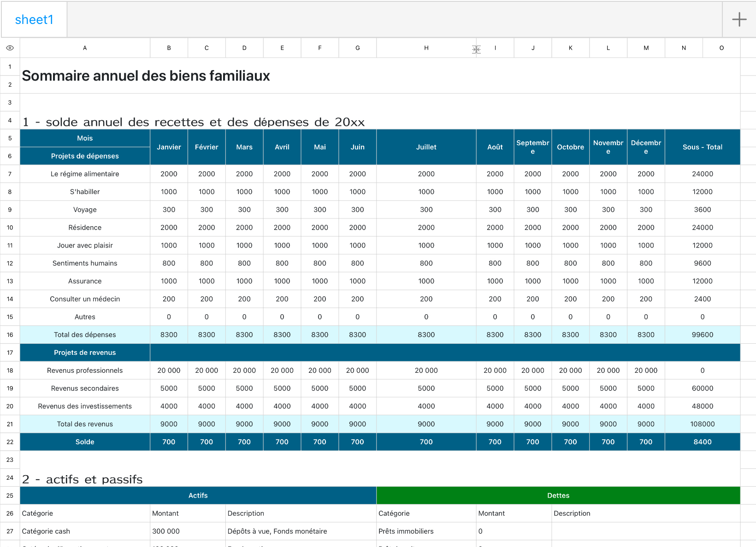The width and height of the screenshot is (756, 547).
Task: Click the 'Sentiments humains' cell
Action: (x=85, y=263)
